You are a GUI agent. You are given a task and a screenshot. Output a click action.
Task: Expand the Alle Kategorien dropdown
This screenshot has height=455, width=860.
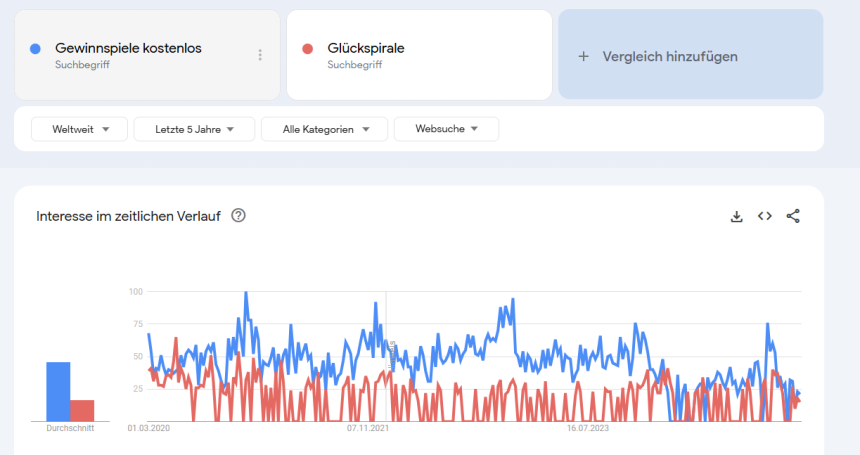(327, 129)
